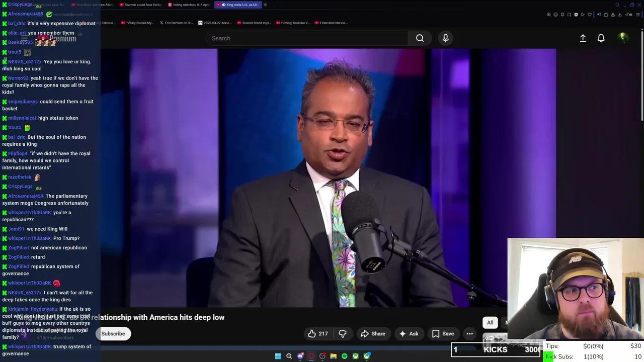
Task: Click the browser tab search icon
Action: 618,5
